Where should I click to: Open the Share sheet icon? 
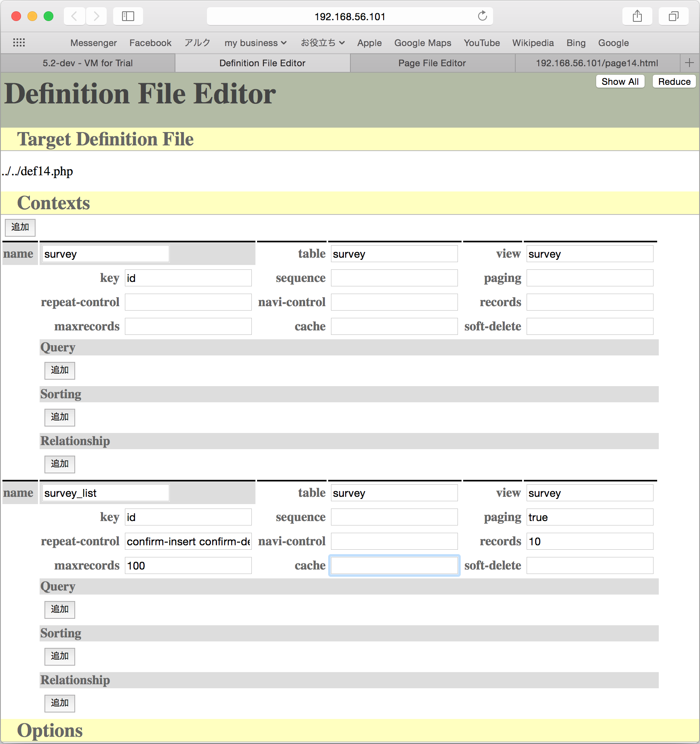point(637,16)
